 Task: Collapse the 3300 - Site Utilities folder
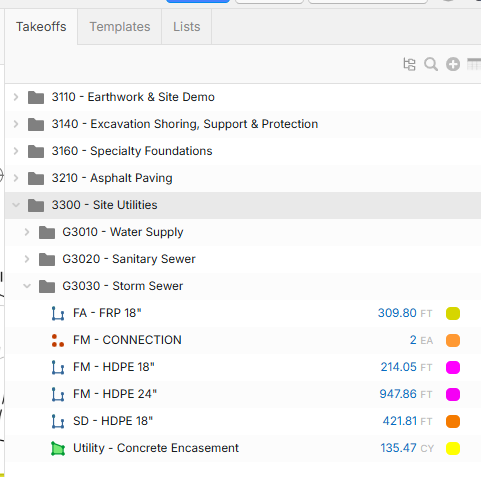tap(16, 205)
